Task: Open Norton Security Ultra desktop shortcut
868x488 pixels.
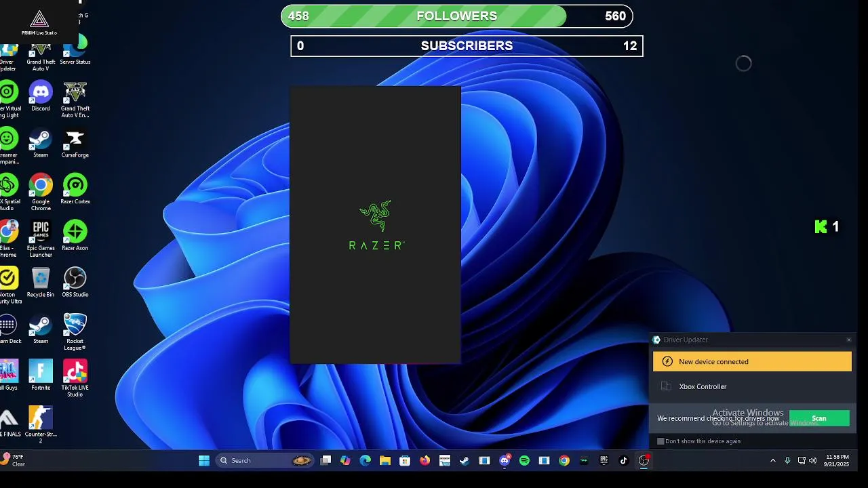Action: coord(8,286)
